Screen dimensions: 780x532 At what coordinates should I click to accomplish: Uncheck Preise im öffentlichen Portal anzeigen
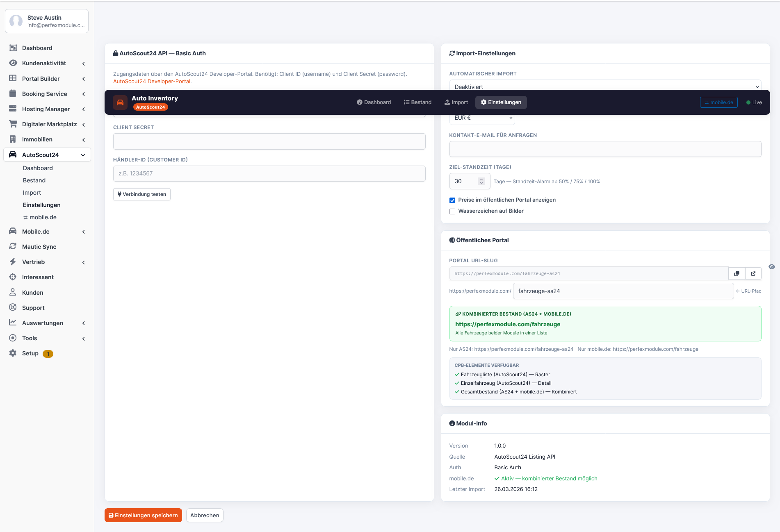point(452,200)
